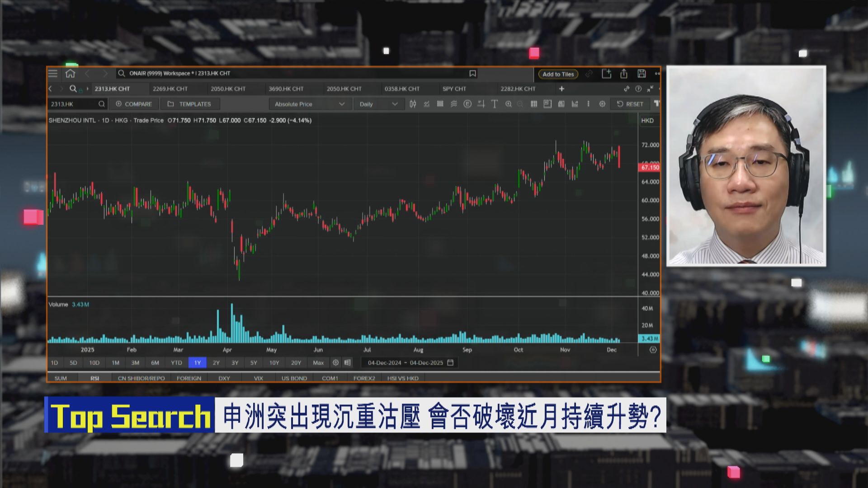Open the date range calendar picker

[449, 362]
